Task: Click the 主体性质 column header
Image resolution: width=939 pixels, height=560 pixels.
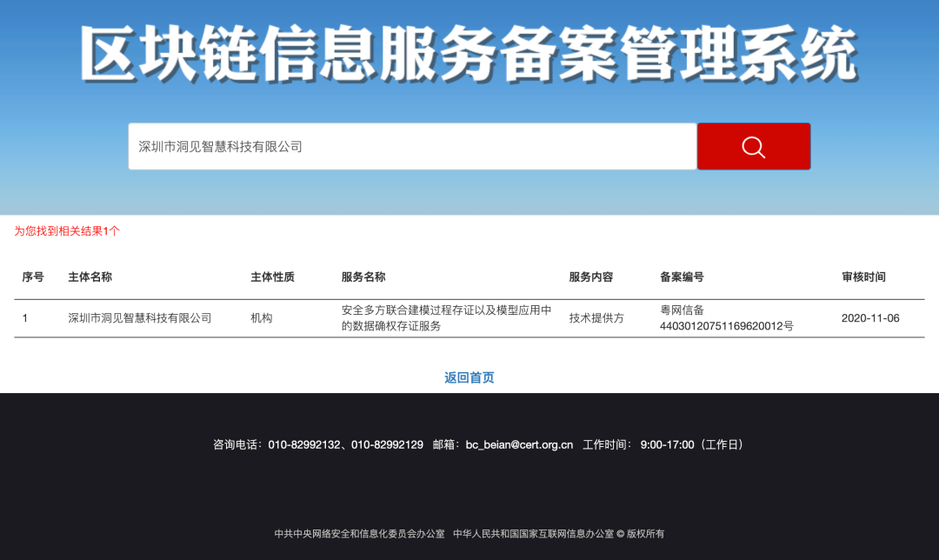Action: click(272, 277)
